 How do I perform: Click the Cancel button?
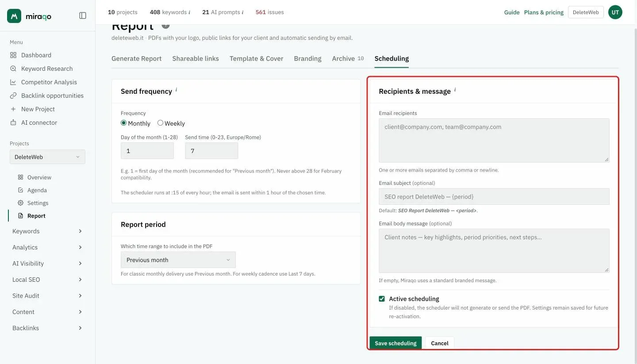tap(440, 343)
